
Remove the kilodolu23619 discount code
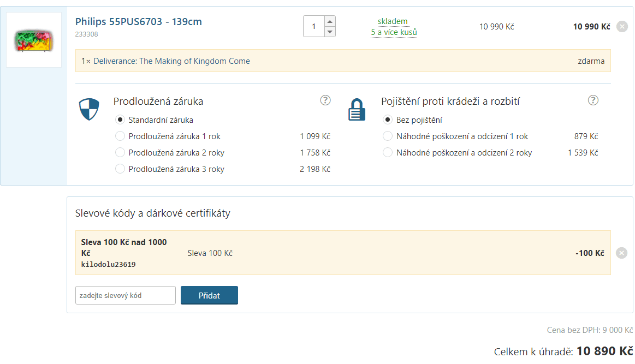click(622, 253)
